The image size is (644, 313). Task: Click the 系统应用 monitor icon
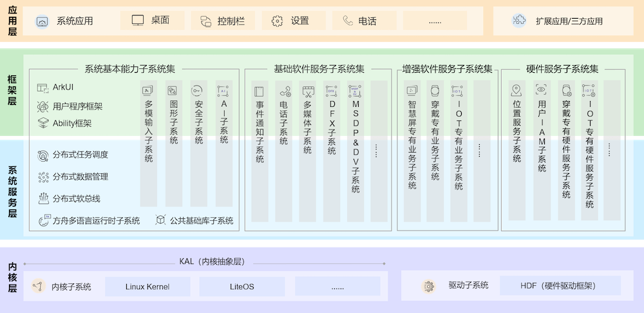point(43,21)
